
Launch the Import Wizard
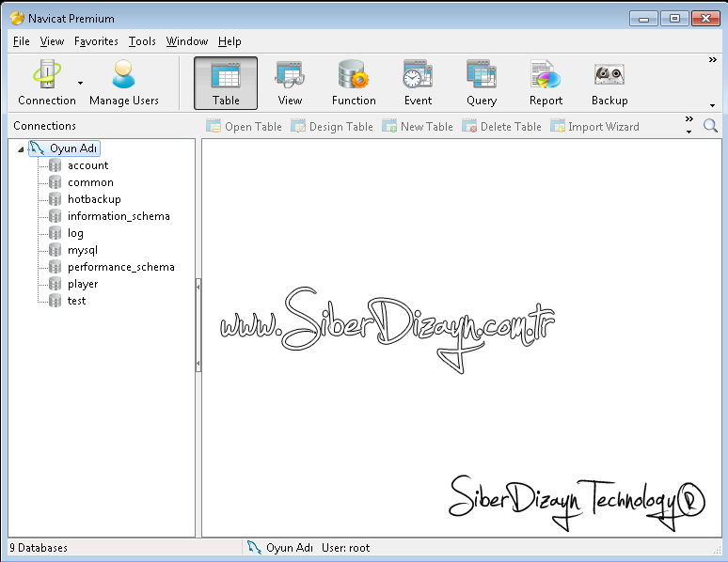pyautogui.click(x=594, y=126)
